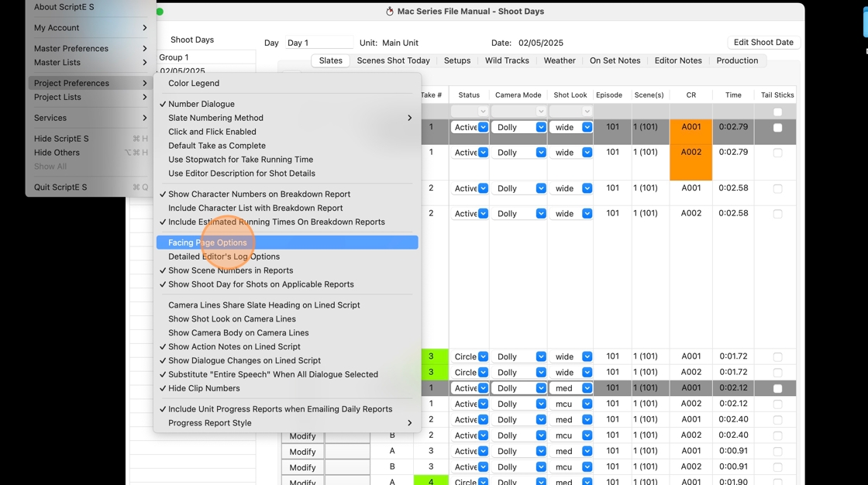
Task: Switch to the Slates tab
Action: (x=330, y=60)
